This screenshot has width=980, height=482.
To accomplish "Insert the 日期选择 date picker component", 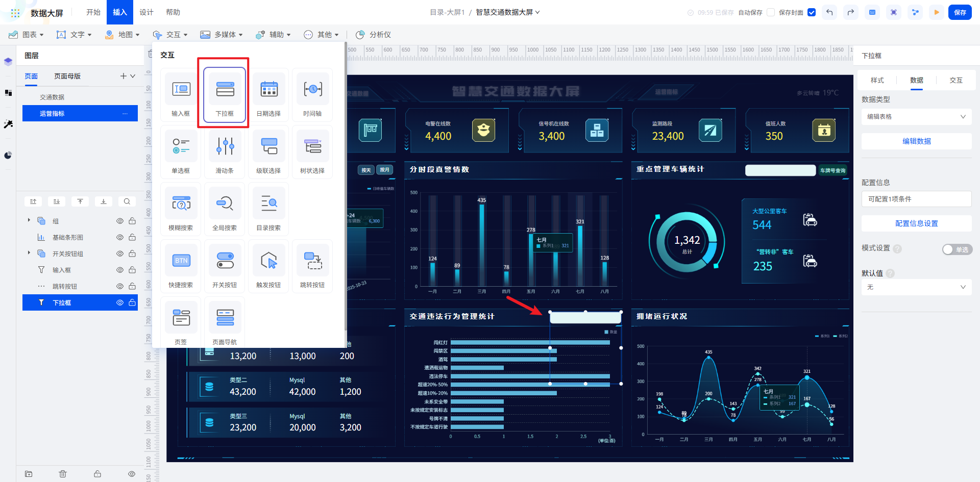I will pos(268,95).
